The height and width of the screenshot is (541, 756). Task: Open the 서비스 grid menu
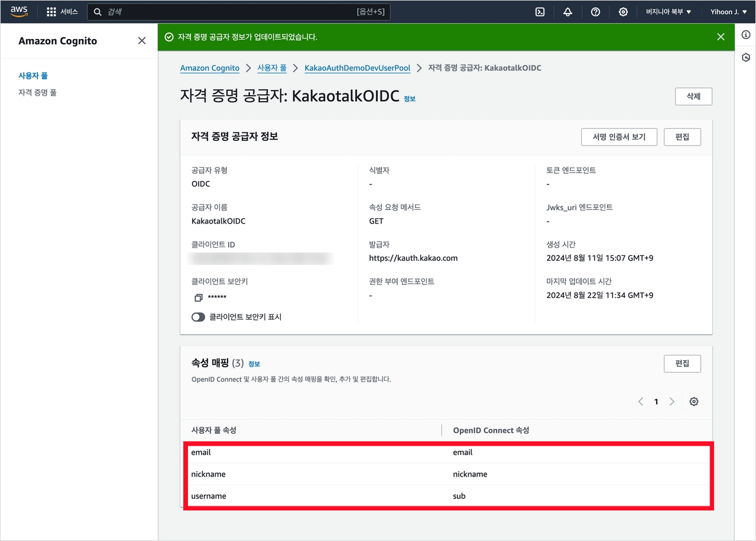click(x=62, y=12)
